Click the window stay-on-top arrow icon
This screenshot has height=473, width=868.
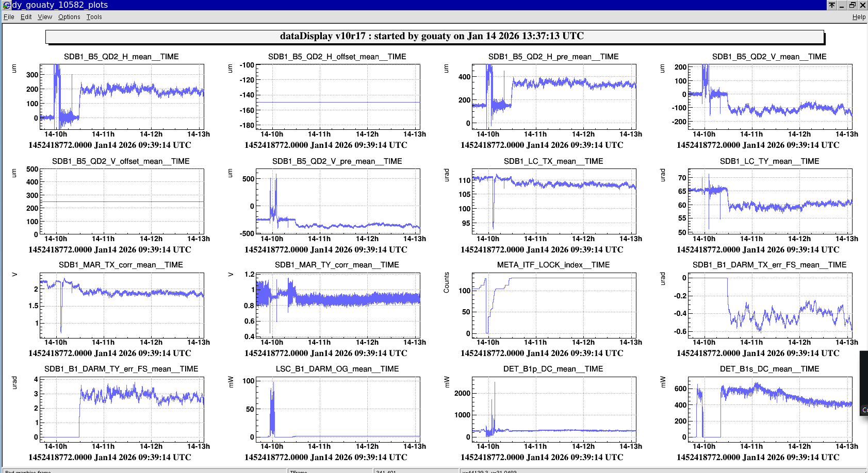[832, 5]
